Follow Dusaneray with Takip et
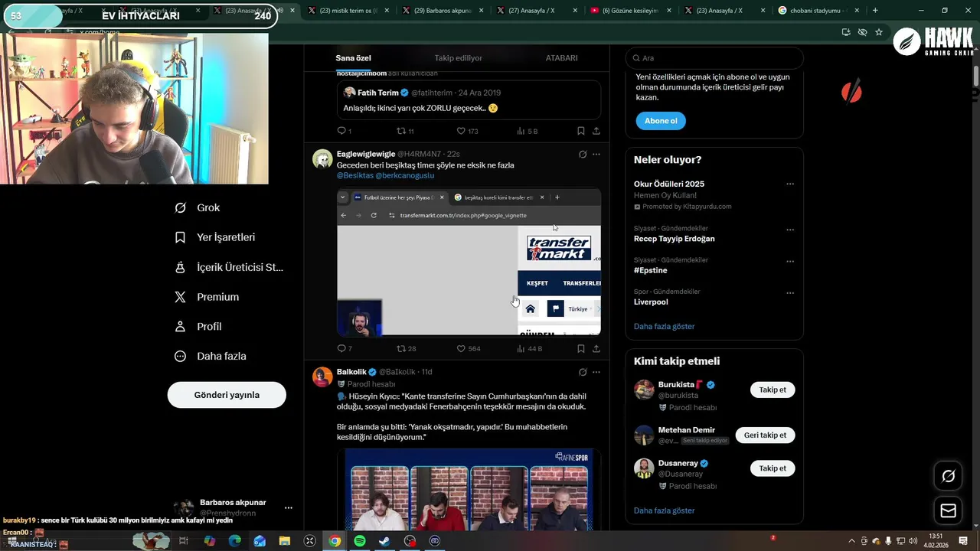Viewport: 980px width, 551px height. pos(773,468)
